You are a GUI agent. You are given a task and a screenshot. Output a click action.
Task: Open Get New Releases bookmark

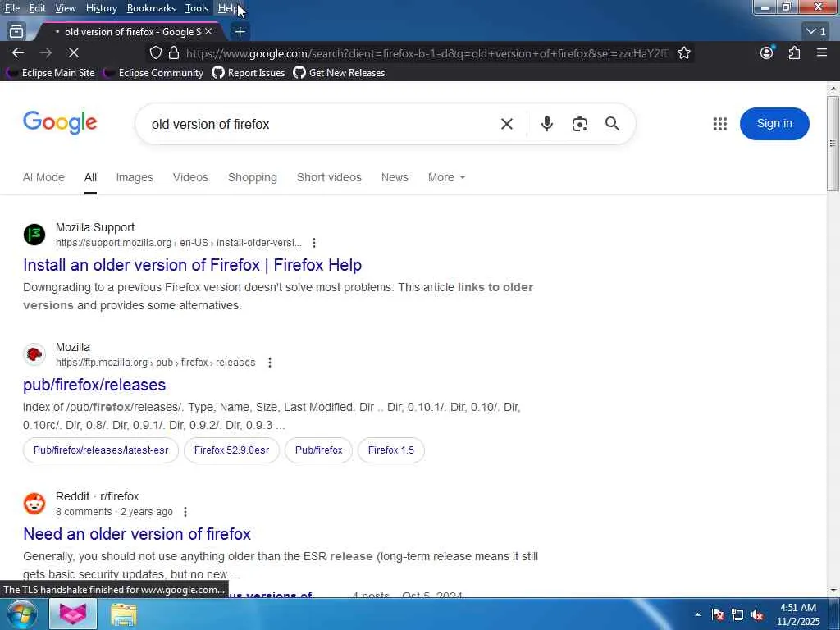(x=339, y=73)
